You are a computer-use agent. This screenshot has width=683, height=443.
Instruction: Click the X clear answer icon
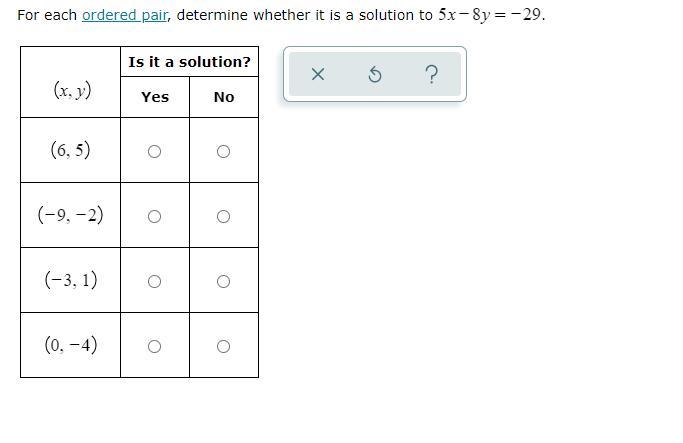318,75
